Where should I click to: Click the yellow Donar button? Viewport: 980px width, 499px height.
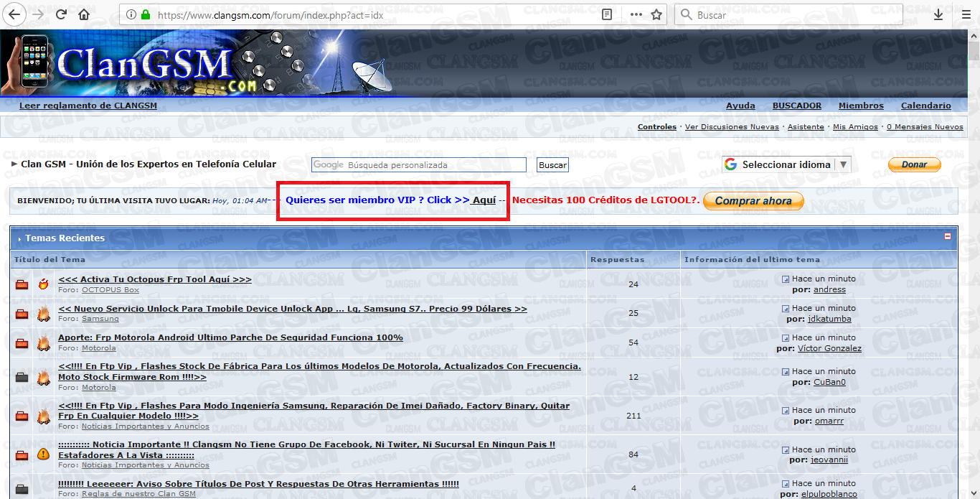point(915,164)
